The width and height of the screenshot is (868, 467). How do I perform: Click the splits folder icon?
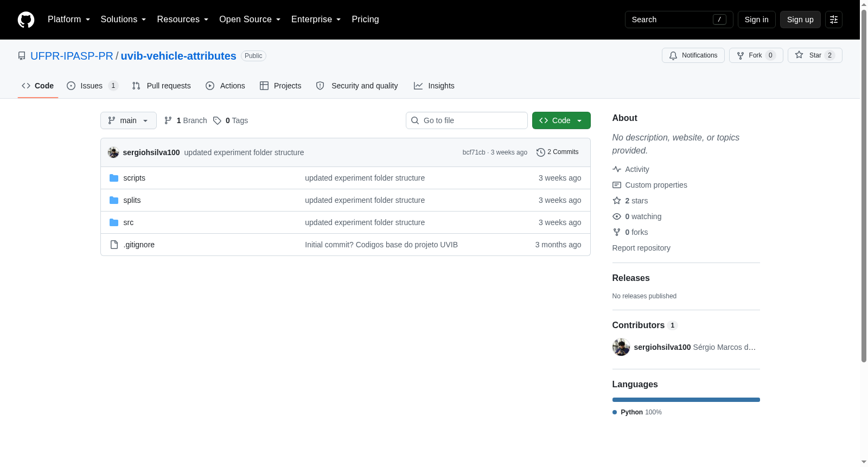pyautogui.click(x=114, y=200)
